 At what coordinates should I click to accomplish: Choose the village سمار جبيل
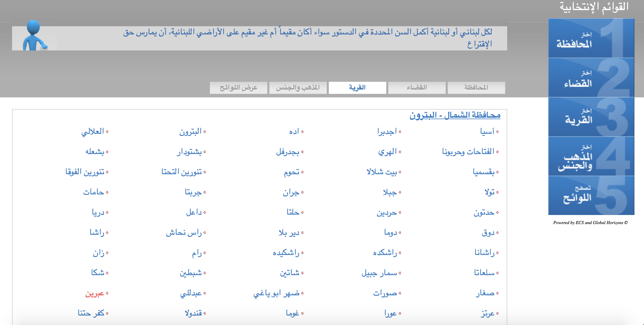tap(379, 273)
